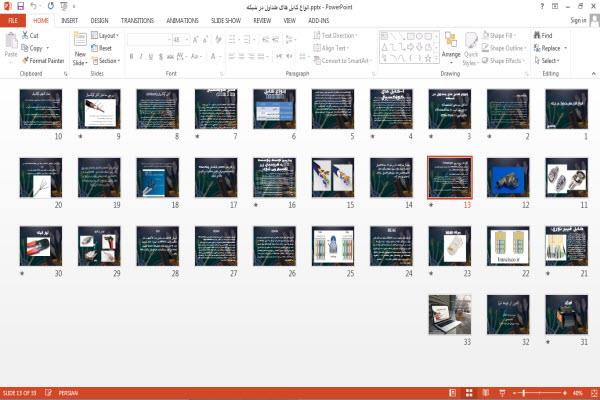Image resolution: width=600 pixels, height=400 pixels.
Task: Click Convert to SmartArt button
Action: [x=342, y=61]
